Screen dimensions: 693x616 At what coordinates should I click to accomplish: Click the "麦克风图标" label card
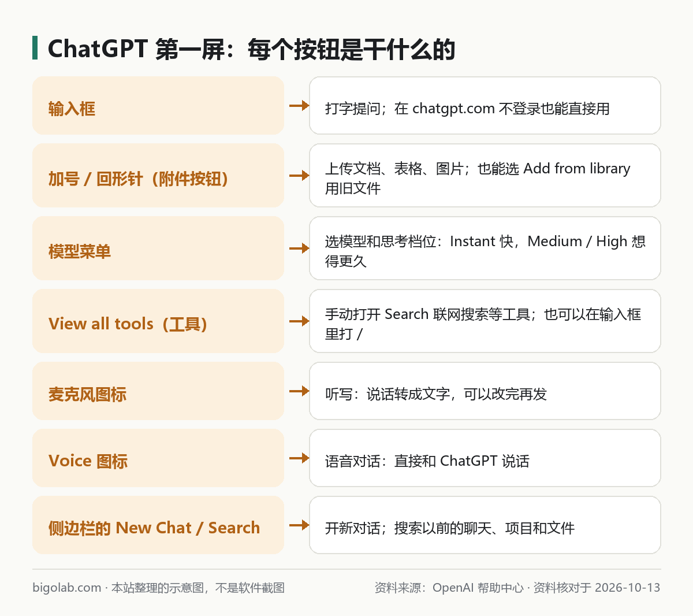point(158,391)
